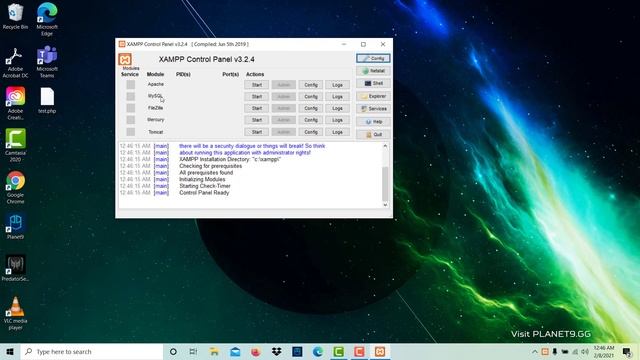Open FileZilla Logs menu
Screen dimensions: 640x360
[338, 109]
